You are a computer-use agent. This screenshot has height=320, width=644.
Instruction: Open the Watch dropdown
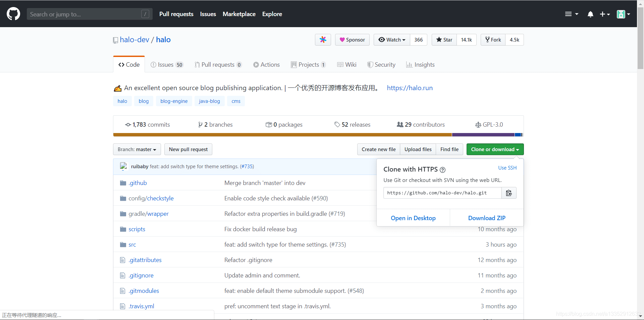point(392,40)
